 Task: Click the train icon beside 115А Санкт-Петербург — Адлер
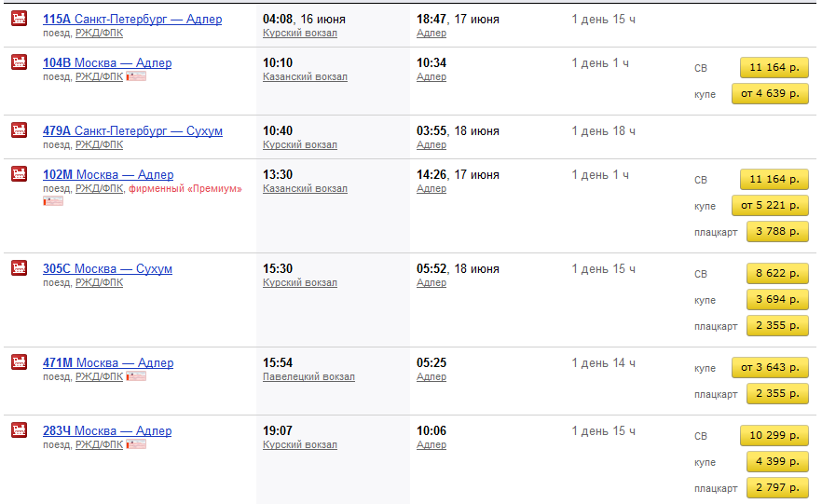19,19
